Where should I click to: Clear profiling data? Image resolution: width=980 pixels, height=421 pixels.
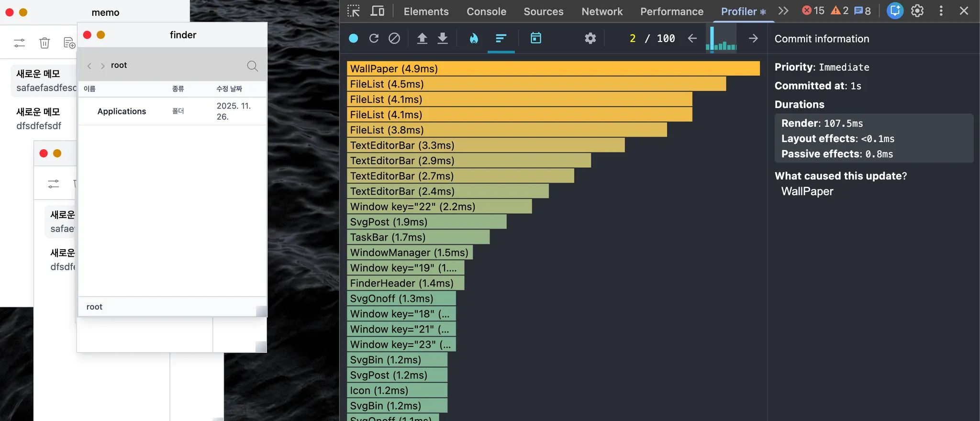(394, 38)
